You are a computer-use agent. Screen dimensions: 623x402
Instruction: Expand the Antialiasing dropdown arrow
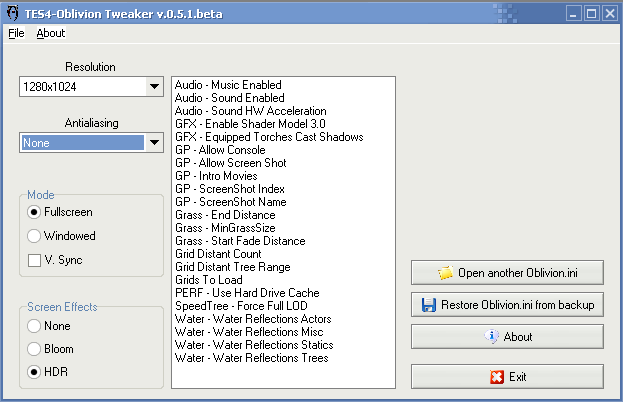point(154,142)
